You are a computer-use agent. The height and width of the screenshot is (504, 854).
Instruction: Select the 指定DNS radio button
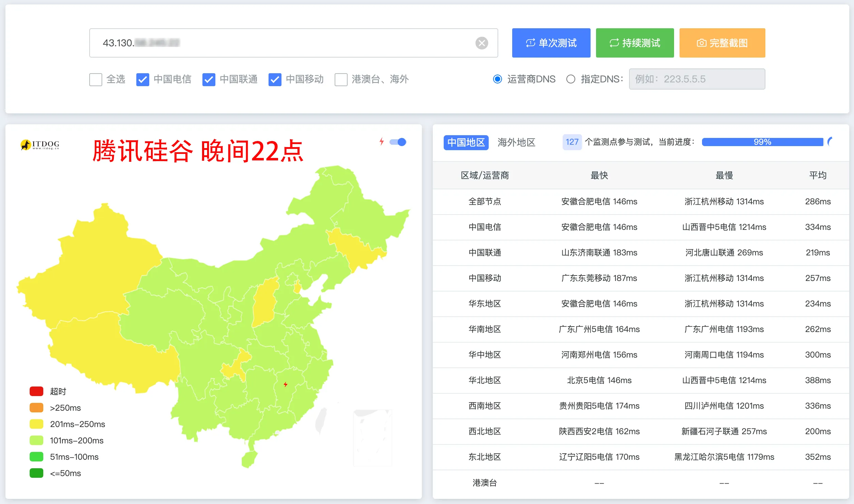[x=571, y=79]
